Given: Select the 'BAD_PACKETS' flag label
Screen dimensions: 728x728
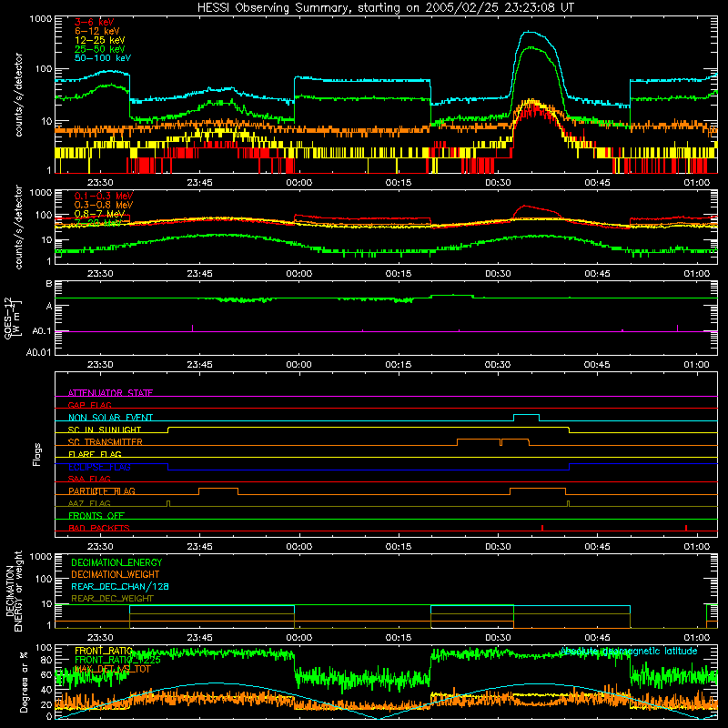Looking at the screenshot, I should [99, 528].
